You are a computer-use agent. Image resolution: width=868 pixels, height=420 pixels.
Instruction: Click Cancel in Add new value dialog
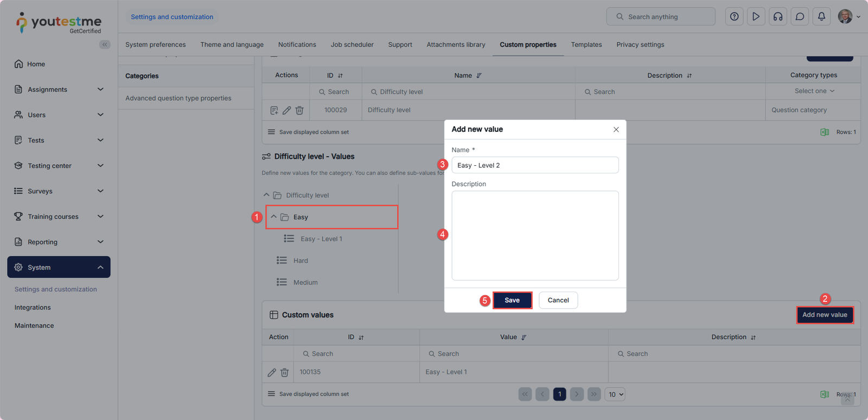[558, 300]
